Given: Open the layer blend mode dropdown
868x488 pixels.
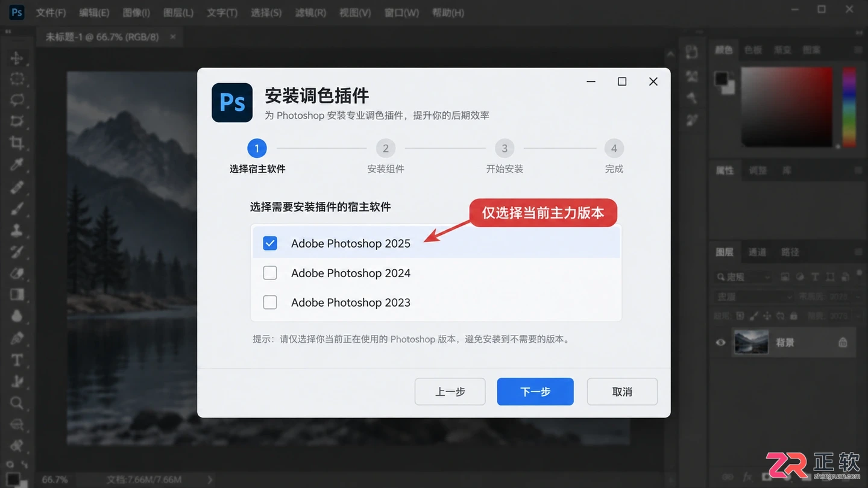Looking at the screenshot, I should 753,296.
